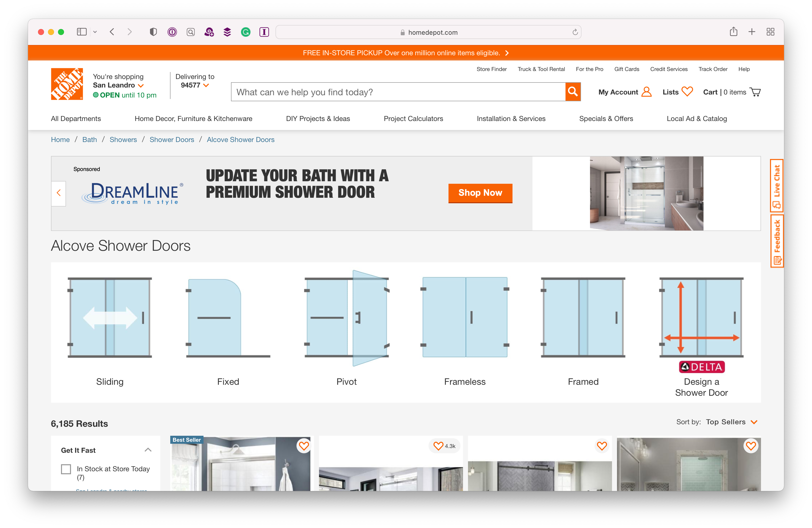This screenshot has height=528, width=812.
Task: Open the Help link
Action: point(744,69)
